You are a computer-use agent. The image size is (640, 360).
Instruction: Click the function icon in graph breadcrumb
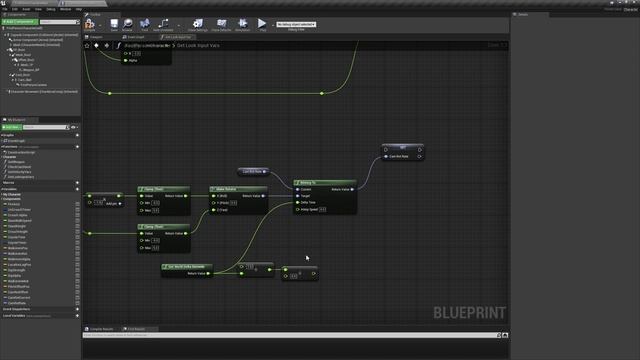tap(118, 46)
